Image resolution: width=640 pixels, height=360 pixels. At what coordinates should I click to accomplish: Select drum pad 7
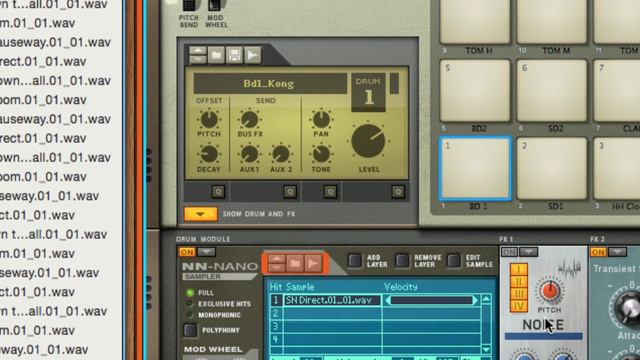(x=617, y=91)
